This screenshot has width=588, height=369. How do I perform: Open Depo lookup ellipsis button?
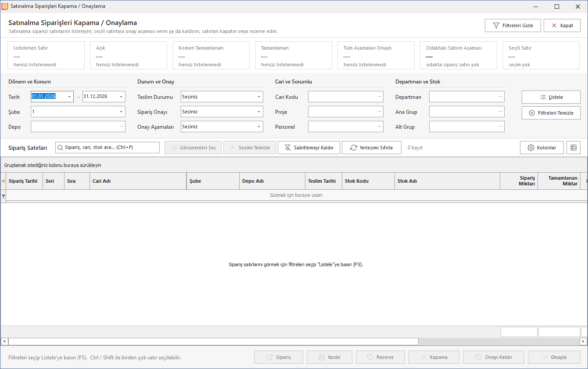pyautogui.click(x=121, y=127)
